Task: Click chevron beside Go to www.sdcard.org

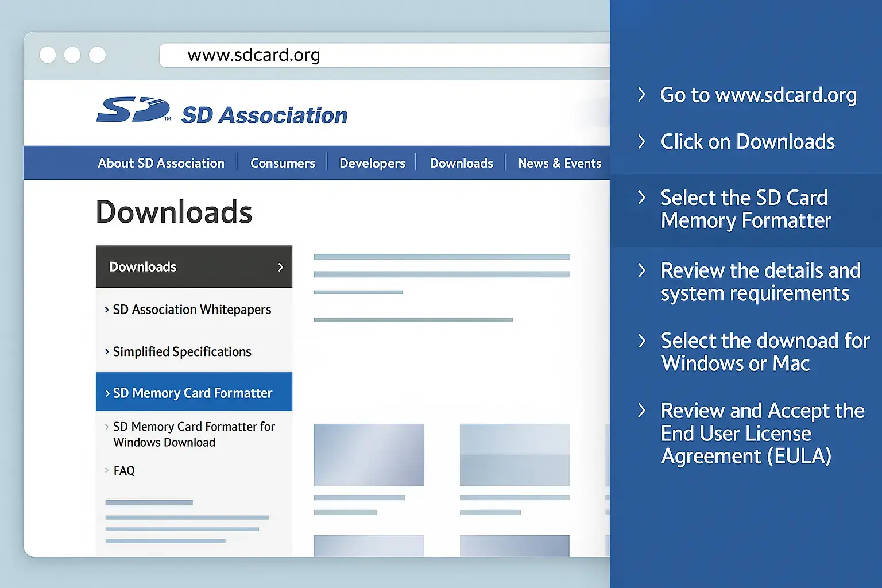Action: 642,95
